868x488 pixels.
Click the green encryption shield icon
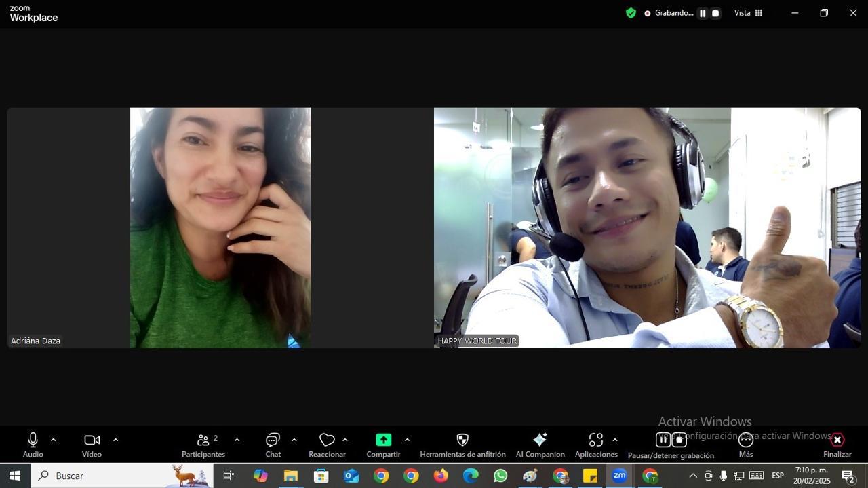click(631, 13)
